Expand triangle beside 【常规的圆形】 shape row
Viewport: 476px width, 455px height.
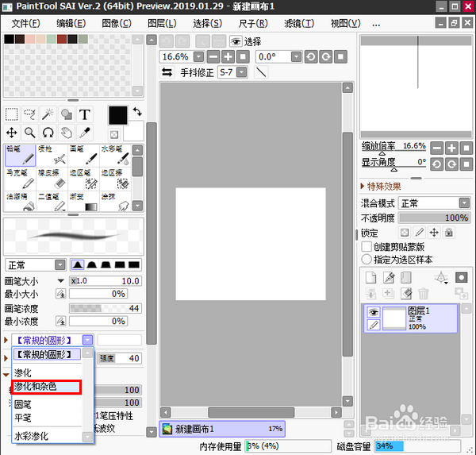point(6,340)
